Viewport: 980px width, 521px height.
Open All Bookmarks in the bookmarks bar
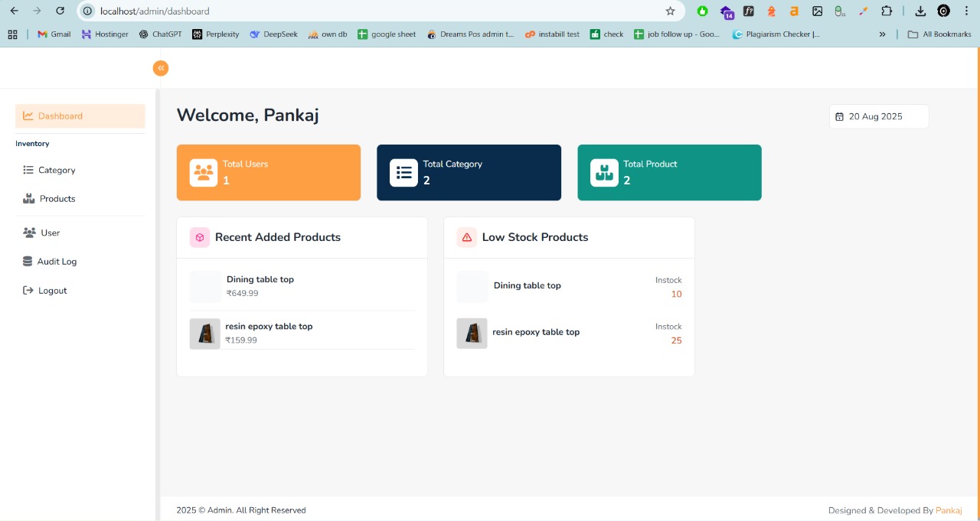939,34
